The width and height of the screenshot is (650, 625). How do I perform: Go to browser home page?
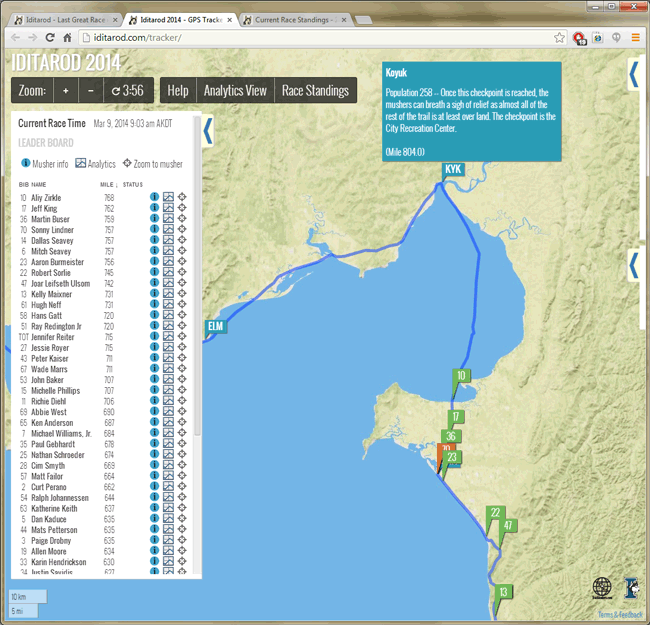(x=67, y=38)
